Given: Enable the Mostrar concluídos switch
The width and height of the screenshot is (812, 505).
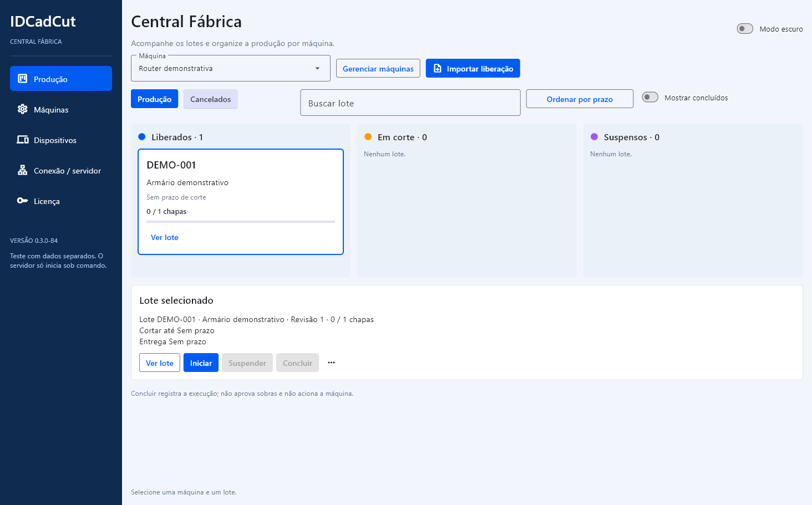Looking at the screenshot, I should coord(650,98).
